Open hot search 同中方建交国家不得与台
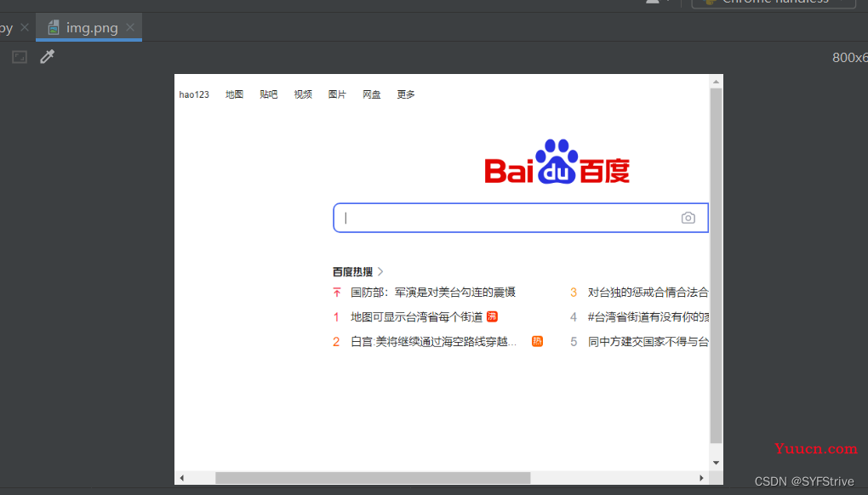 pos(648,342)
